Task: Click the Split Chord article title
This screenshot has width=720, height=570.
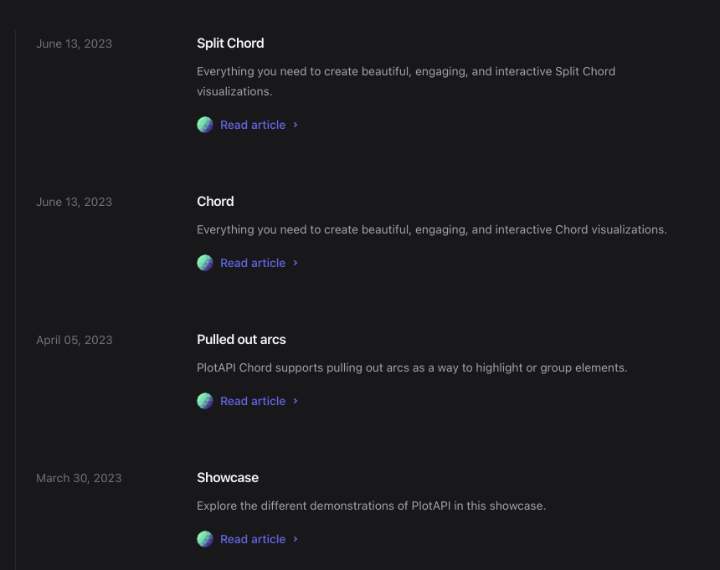Action: point(230,43)
